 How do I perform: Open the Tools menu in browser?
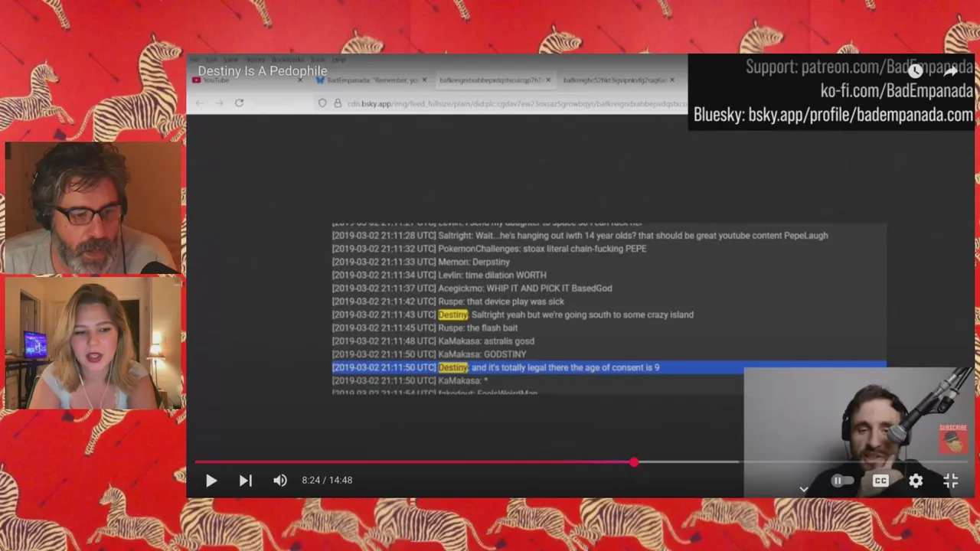(318, 60)
